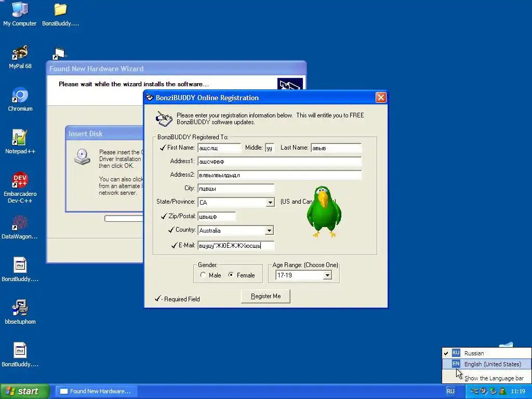The width and height of the screenshot is (532, 399).
Task: Close the BonziBUDDY Online Registration dialog
Action: coord(381,98)
